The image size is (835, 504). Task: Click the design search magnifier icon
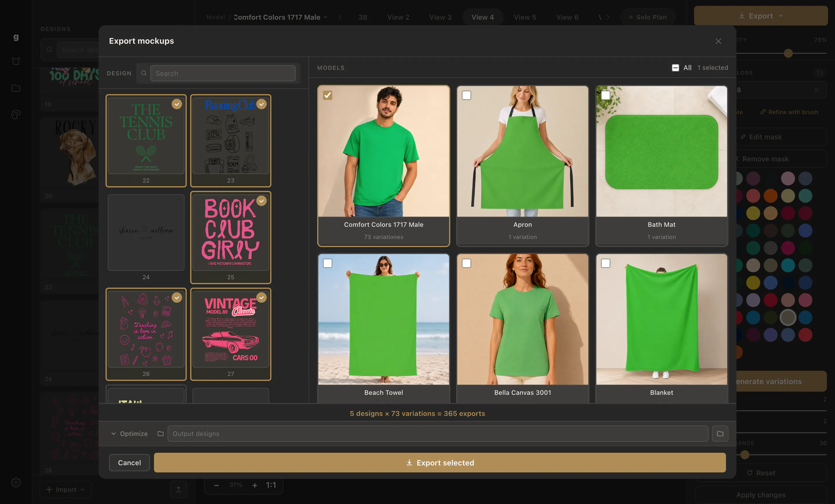pyautogui.click(x=144, y=73)
